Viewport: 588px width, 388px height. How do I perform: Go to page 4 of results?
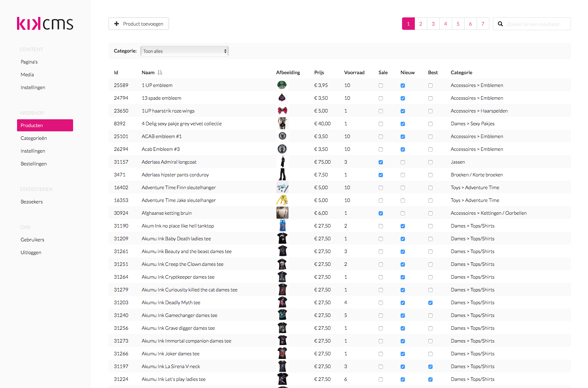click(445, 23)
